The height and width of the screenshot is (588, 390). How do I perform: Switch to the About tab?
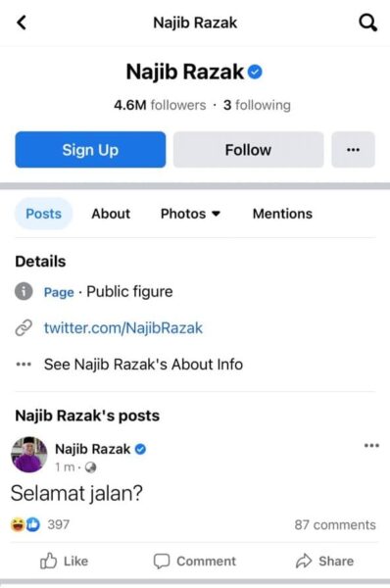click(111, 214)
